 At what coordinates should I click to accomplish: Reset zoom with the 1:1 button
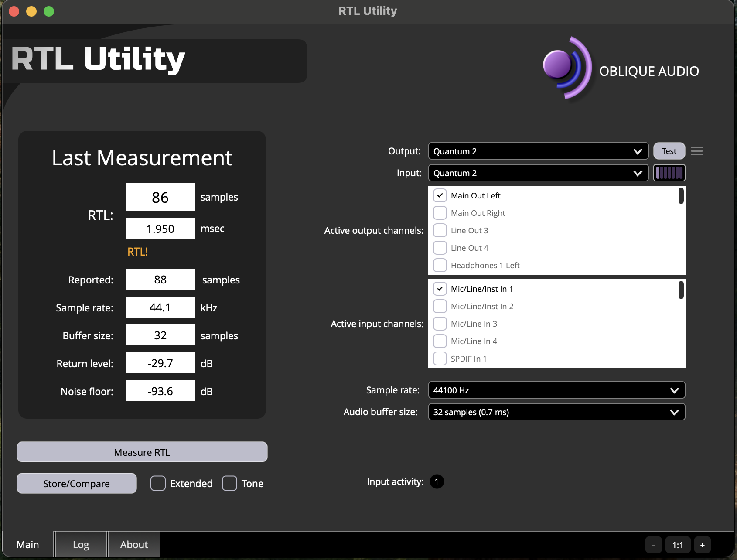click(x=678, y=545)
